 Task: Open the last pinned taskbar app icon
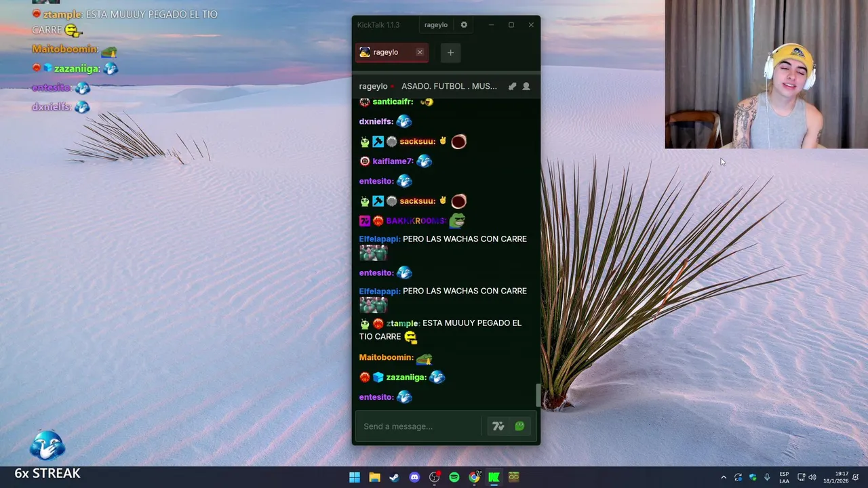point(514,477)
